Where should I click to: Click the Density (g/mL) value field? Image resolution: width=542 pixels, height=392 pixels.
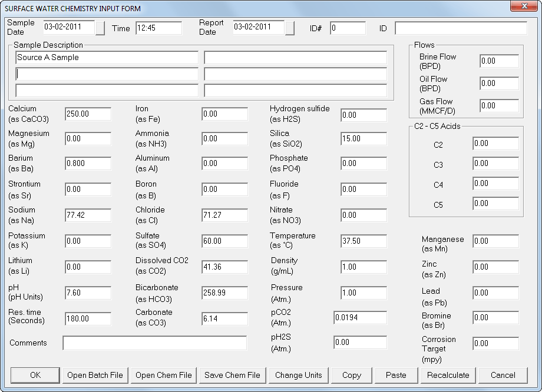click(x=363, y=267)
